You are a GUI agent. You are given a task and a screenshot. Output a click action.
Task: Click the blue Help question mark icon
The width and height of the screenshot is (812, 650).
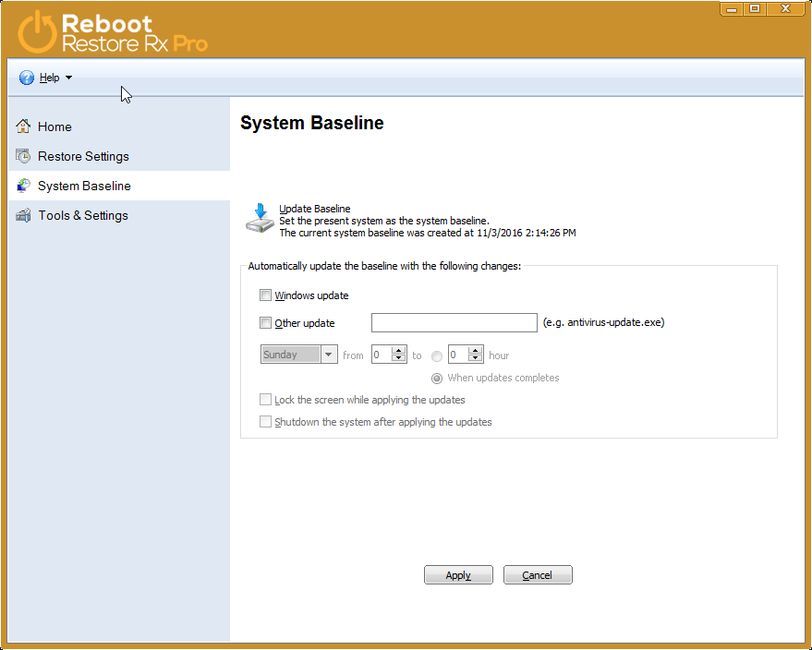(27, 78)
